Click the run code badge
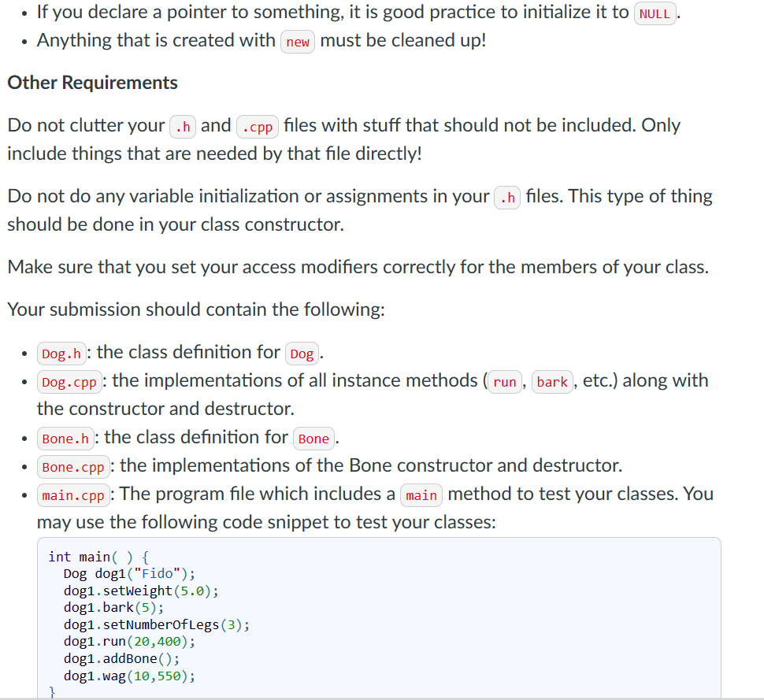The height and width of the screenshot is (700, 764). (x=504, y=382)
